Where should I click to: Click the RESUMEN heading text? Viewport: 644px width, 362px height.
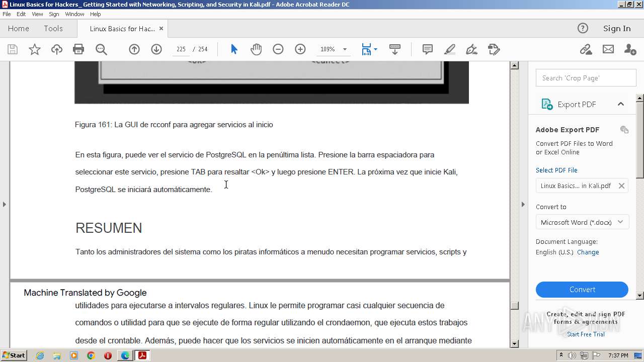click(x=109, y=228)
